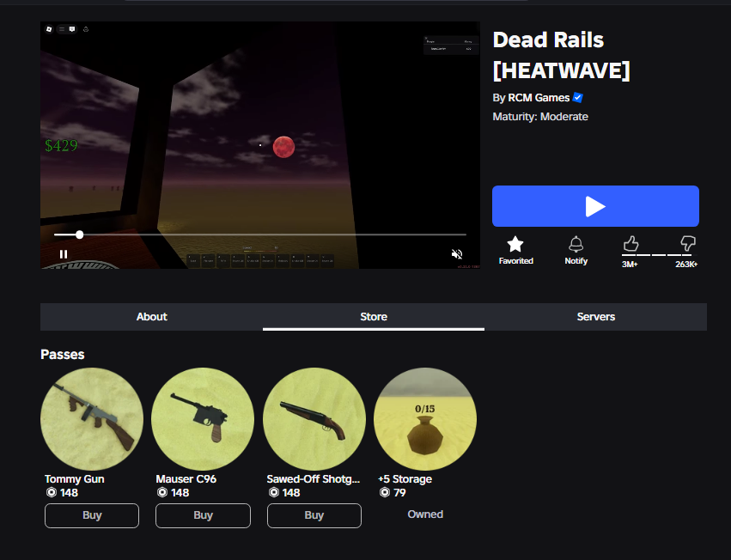Launch the game with the blue Play button
731x560 pixels.
click(x=595, y=206)
